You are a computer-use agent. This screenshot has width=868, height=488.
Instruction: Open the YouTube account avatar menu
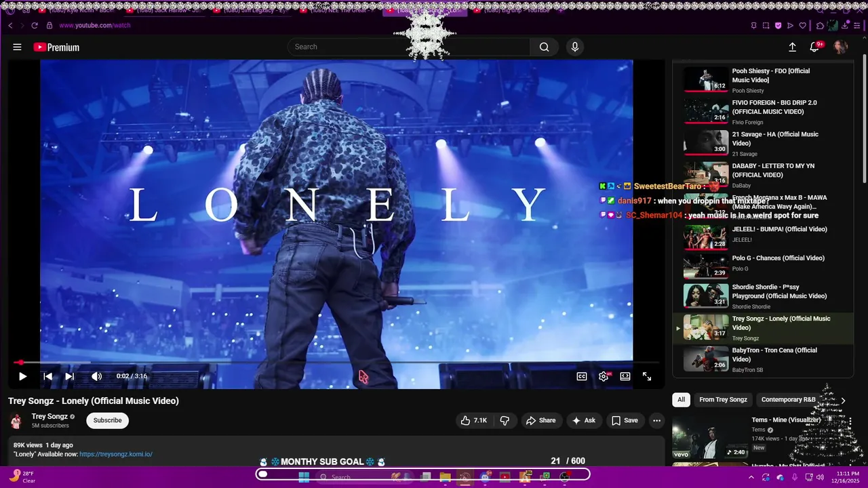[840, 47]
